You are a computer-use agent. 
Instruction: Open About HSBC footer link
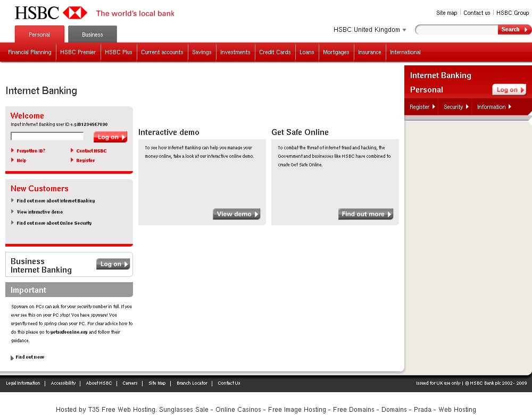click(x=99, y=383)
